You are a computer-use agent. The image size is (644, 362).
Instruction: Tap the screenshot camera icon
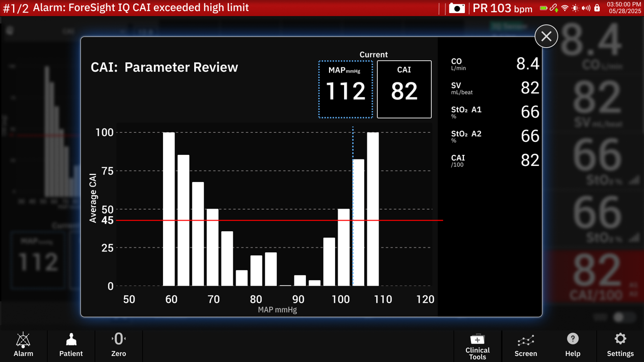pyautogui.click(x=457, y=8)
